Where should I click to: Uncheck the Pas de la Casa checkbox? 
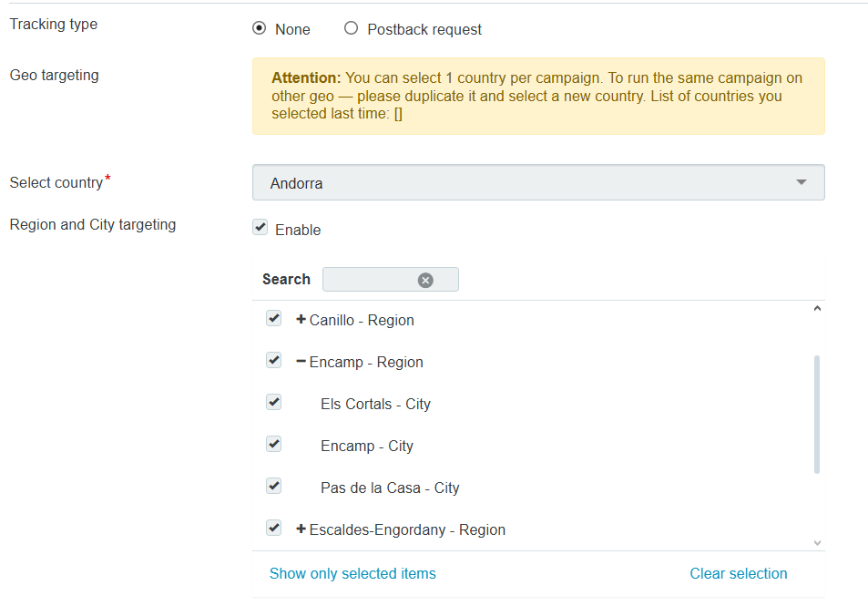(273, 487)
